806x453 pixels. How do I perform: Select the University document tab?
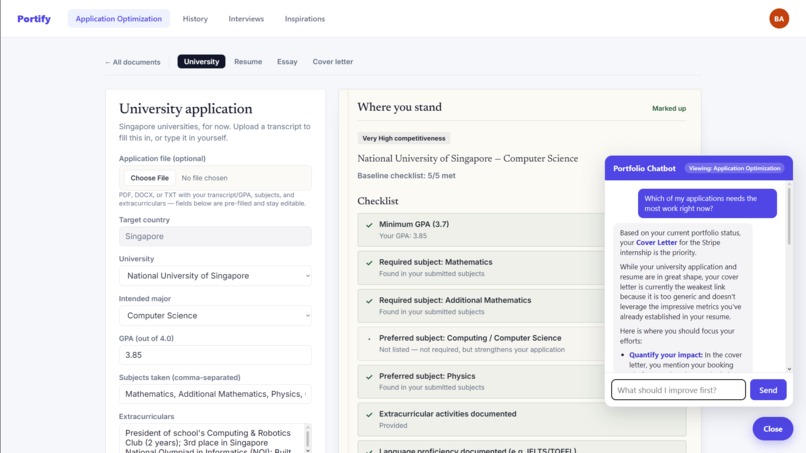point(201,62)
